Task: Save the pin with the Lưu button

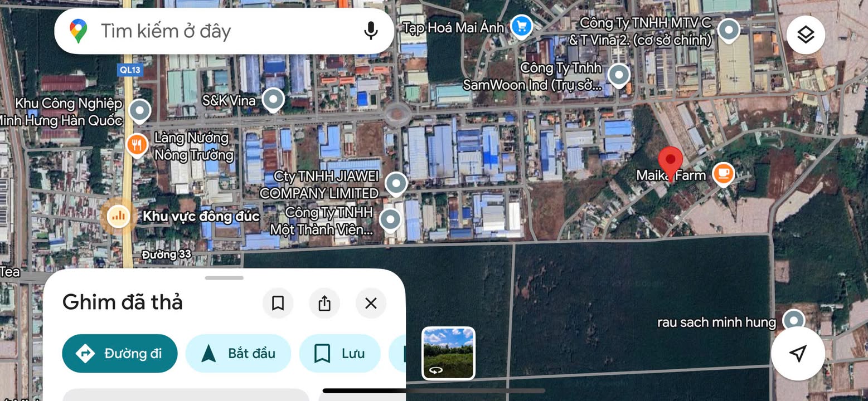Action: pos(340,353)
